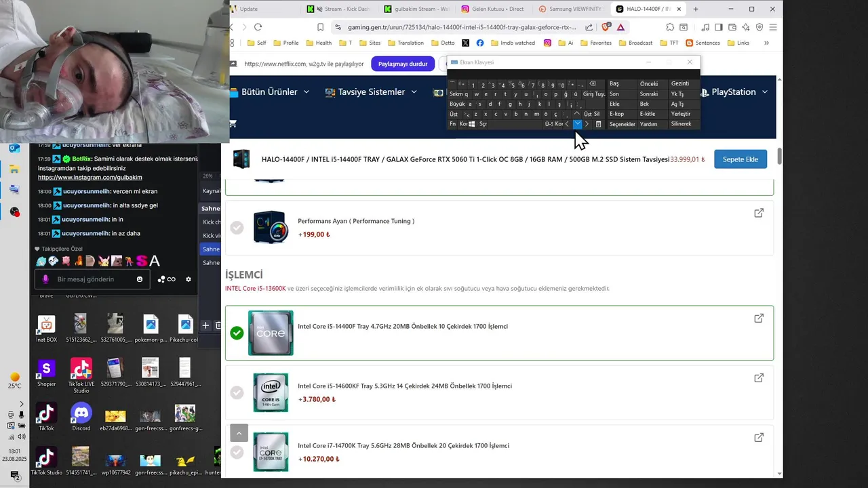Click the browser reload button

pyautogui.click(x=258, y=27)
